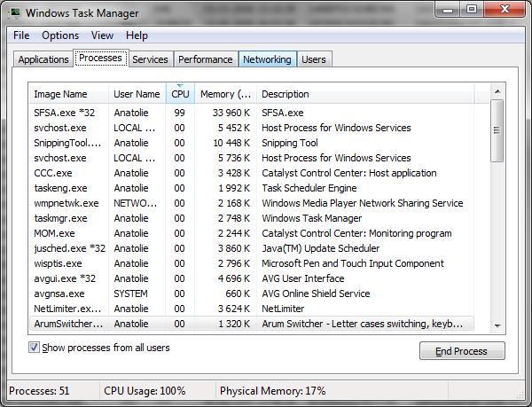Maximize the Task Manager window
Screen dimensions: 532x407
[472, 10]
